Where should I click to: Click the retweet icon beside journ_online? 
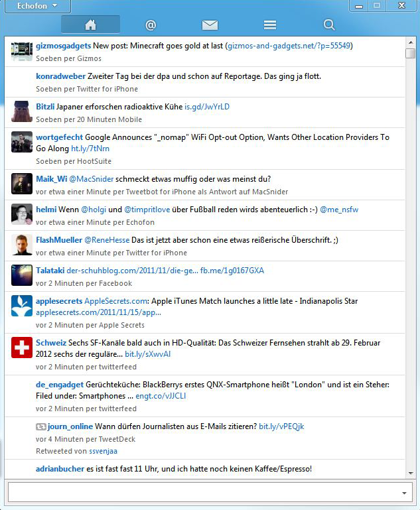point(40,426)
